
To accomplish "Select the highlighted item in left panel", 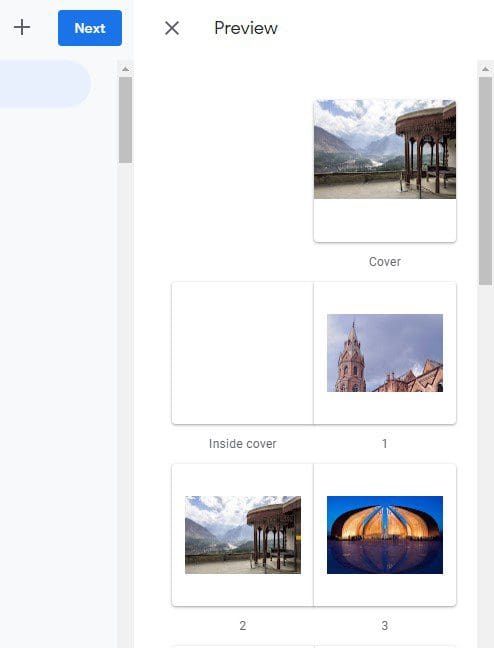I will tap(45, 84).
